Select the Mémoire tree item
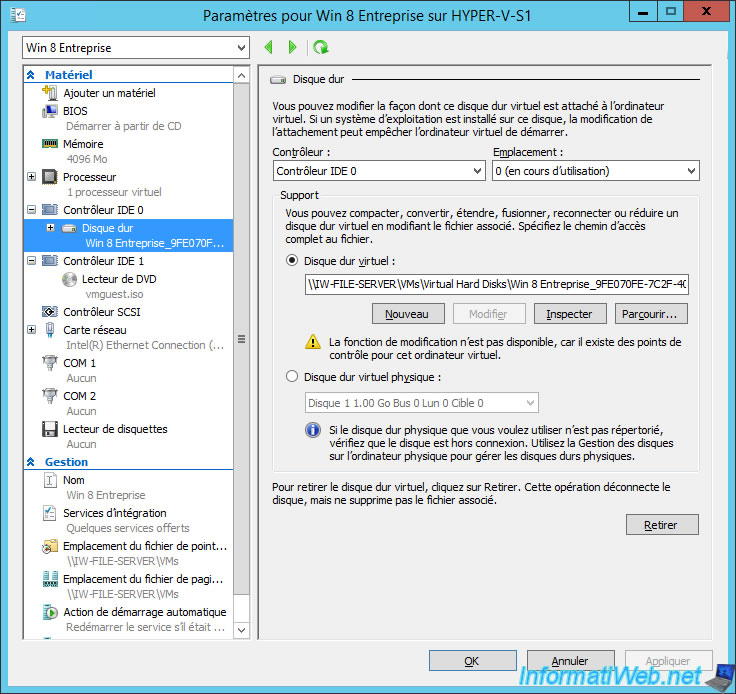736x694 pixels. click(83, 144)
